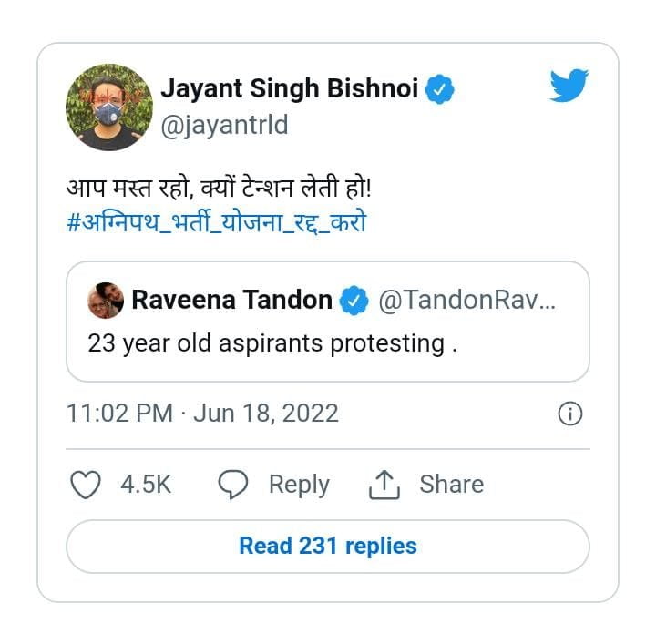This screenshot has height=644, width=656.
Task: Open the tweet info circle icon
Action: (569, 414)
